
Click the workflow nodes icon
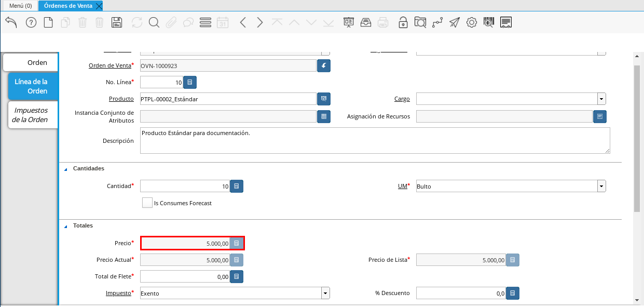pos(437,22)
